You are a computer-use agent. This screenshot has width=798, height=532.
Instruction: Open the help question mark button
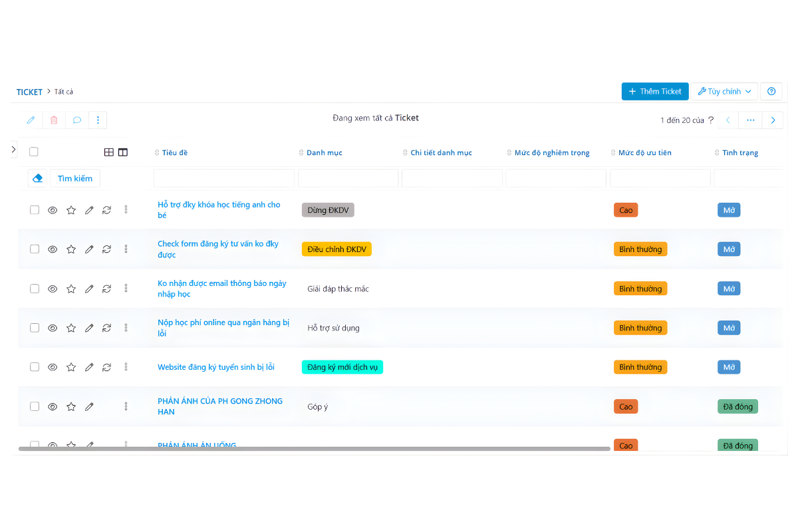(x=771, y=92)
